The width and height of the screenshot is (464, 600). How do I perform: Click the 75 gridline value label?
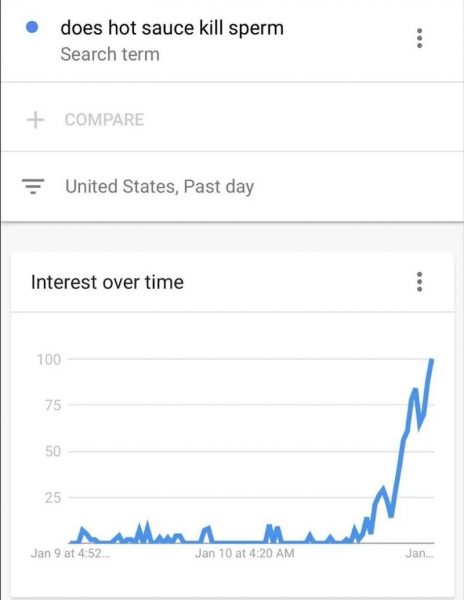coord(53,405)
